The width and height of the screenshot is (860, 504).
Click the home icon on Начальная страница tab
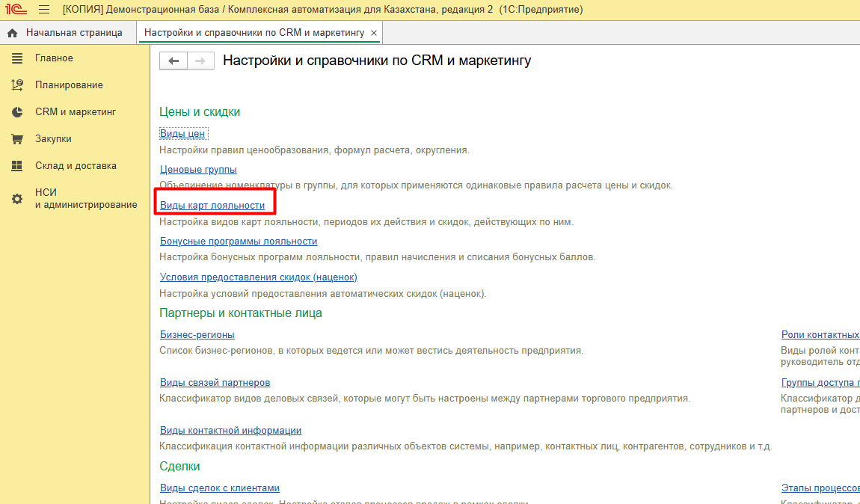pyautogui.click(x=12, y=33)
